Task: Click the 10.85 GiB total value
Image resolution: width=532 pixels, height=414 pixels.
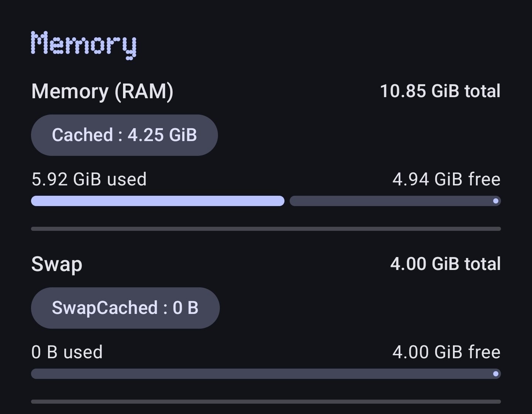Action: (x=440, y=91)
